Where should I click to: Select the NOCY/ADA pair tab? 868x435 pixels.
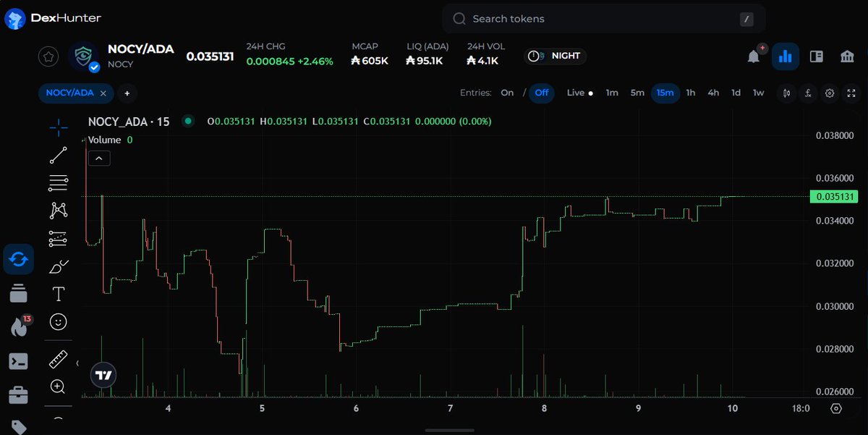(x=70, y=93)
